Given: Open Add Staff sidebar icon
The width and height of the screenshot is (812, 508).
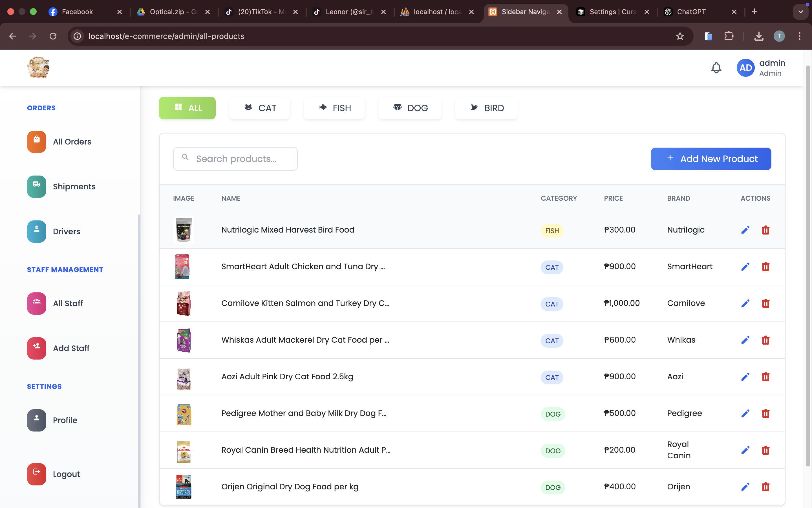Looking at the screenshot, I should (x=37, y=349).
